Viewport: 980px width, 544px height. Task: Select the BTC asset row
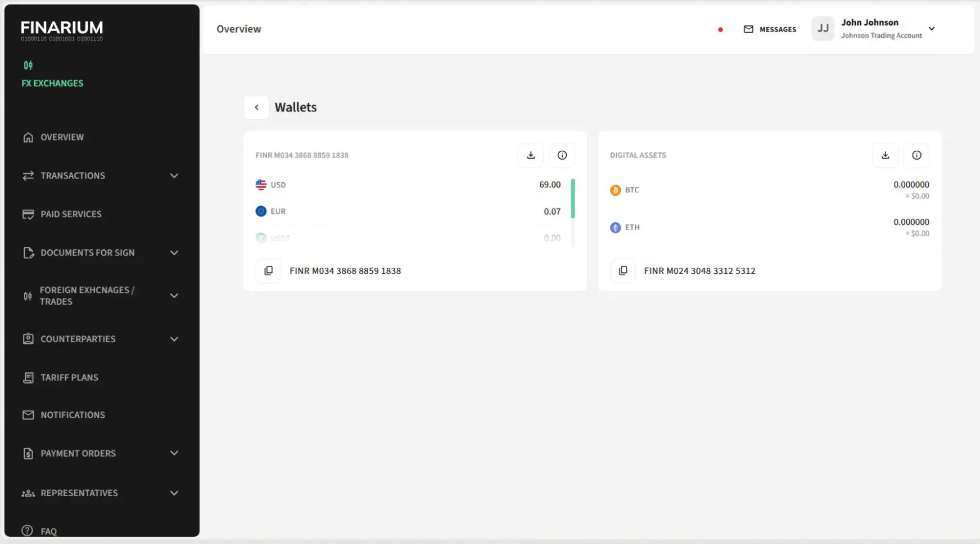(770, 190)
